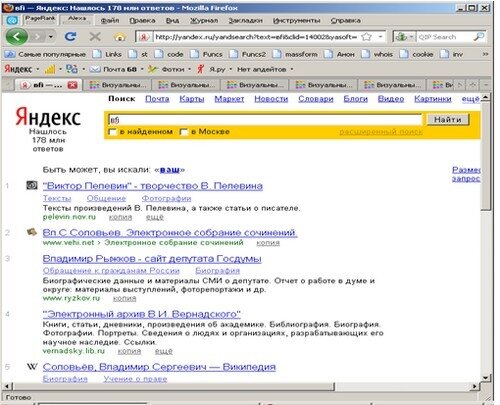Open the Фотографии sitelink under Пелевин result
The height and width of the screenshot is (405, 500).
point(166,198)
